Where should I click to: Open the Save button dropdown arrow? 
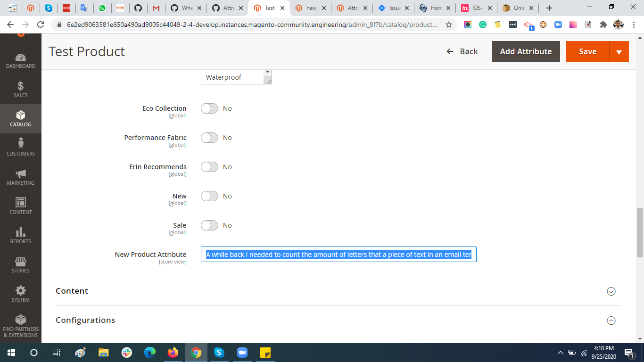(x=619, y=51)
